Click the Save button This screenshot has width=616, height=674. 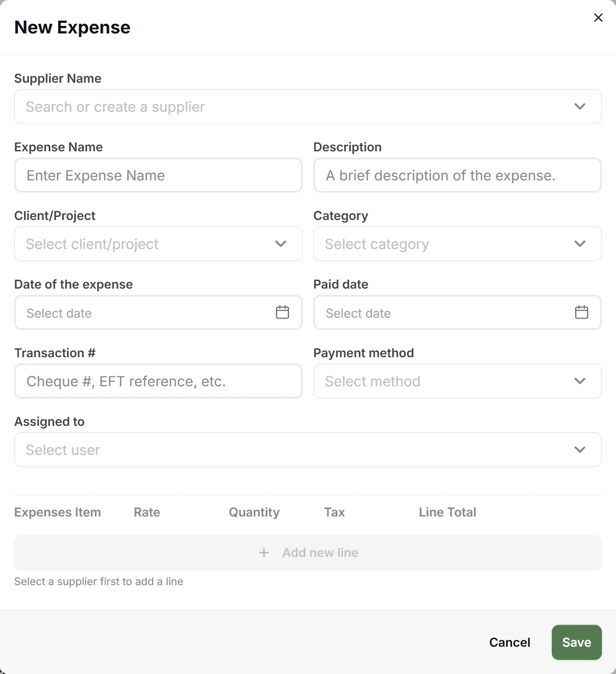click(x=576, y=642)
